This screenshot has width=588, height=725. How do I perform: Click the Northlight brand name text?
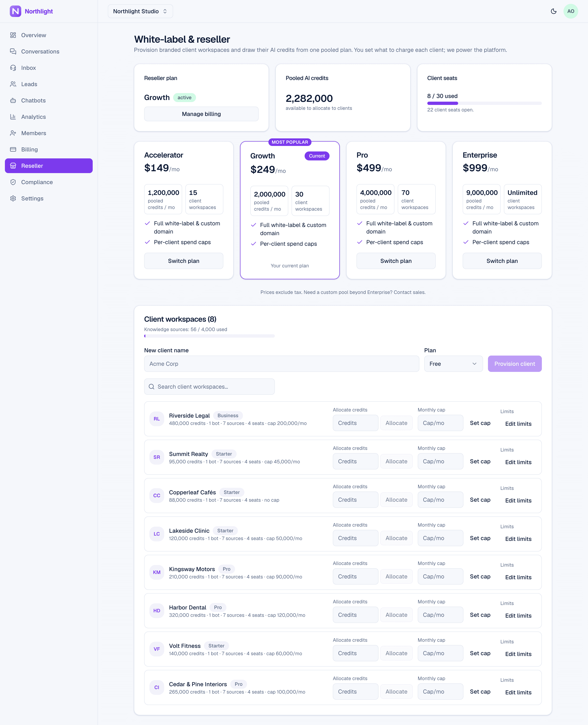pos(39,11)
